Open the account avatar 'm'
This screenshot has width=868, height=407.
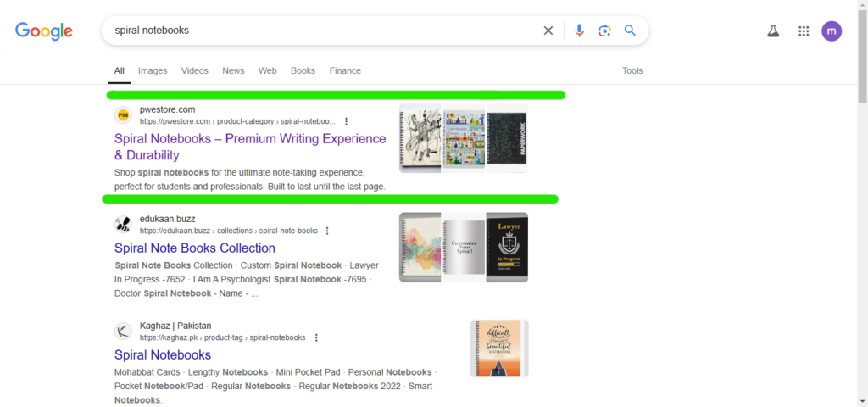832,31
